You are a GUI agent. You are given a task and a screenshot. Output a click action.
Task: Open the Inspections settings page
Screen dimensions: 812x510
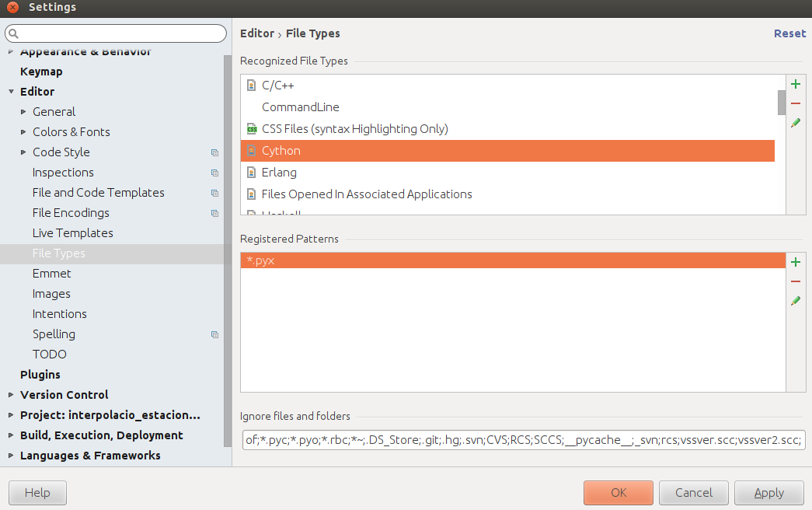[x=63, y=172]
